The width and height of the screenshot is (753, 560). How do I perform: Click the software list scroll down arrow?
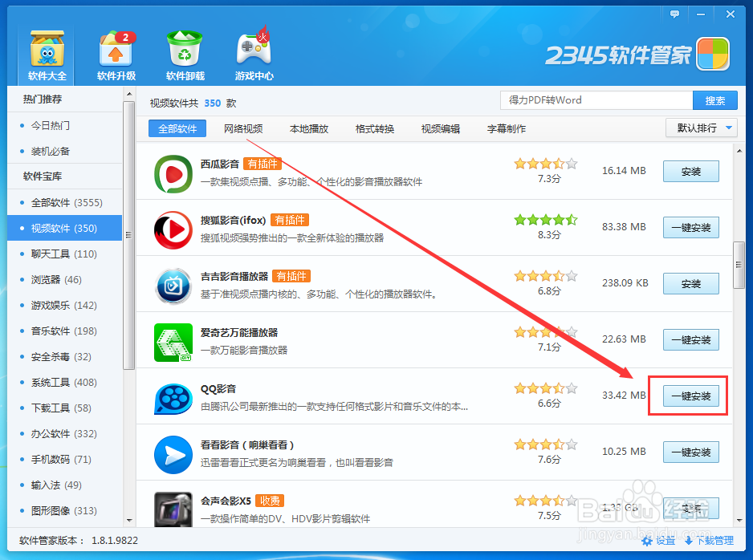click(x=739, y=520)
